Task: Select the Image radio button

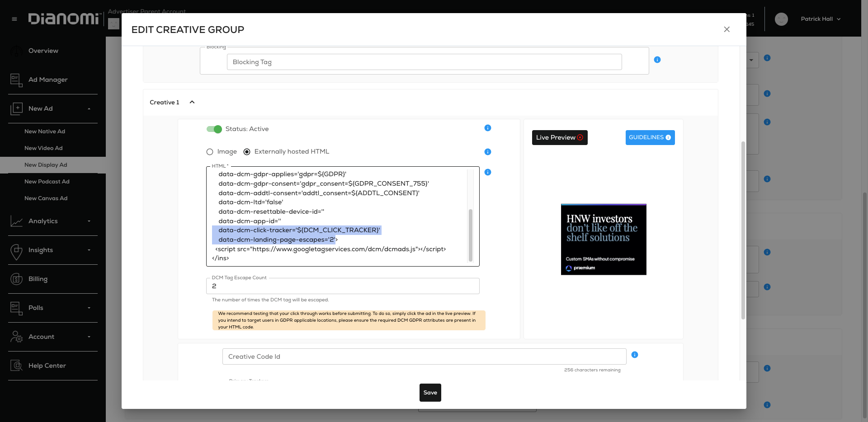Action: tap(210, 152)
